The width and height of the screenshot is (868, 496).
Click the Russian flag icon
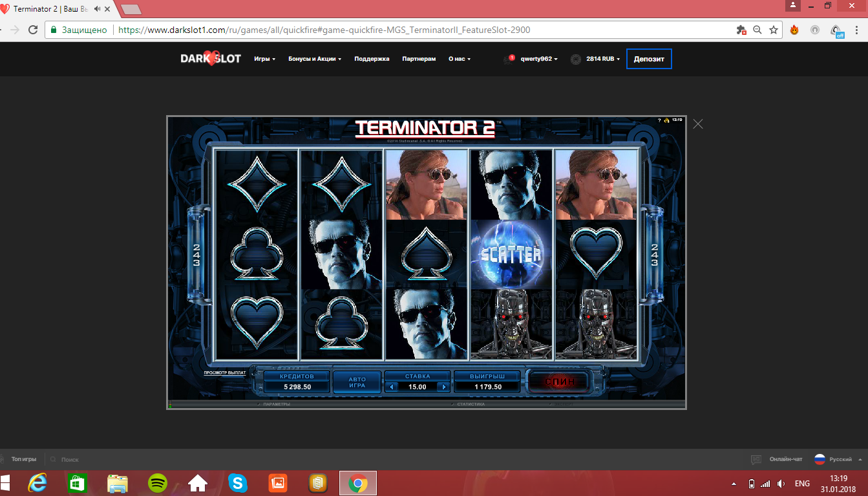[x=820, y=459]
